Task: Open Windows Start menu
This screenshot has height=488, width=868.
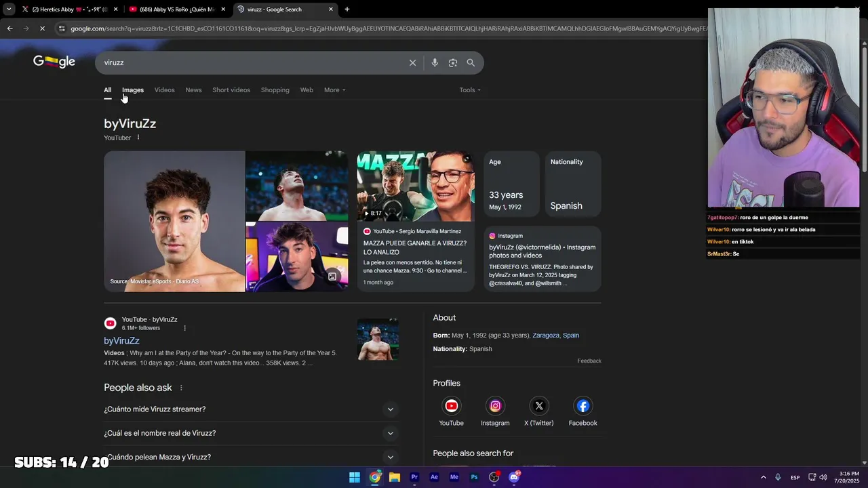Action: pyautogui.click(x=355, y=477)
